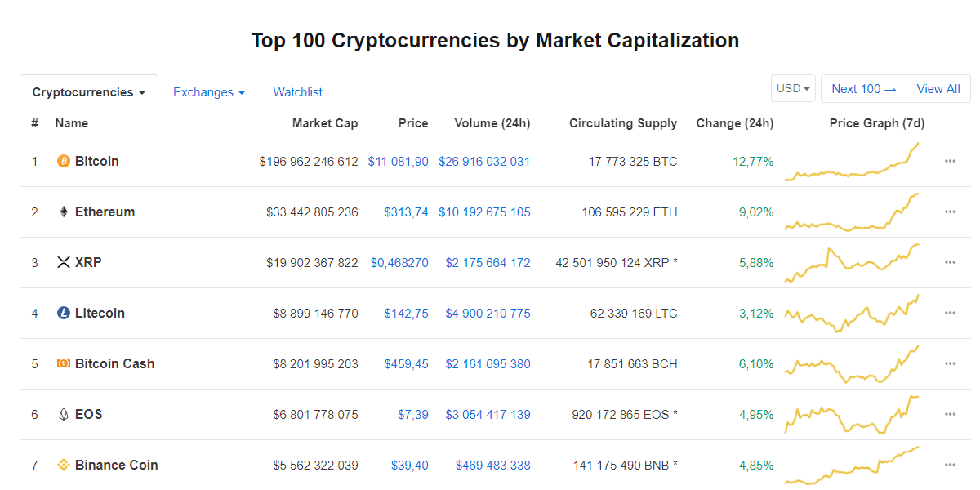Image resolution: width=980 pixels, height=490 pixels.
Task: Open the USD currency selector
Action: pos(793,89)
